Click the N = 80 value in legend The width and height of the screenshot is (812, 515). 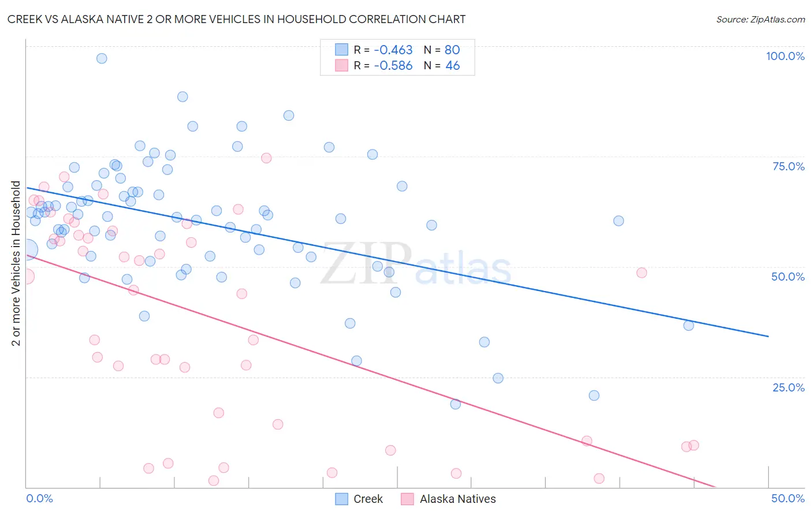[442, 50]
